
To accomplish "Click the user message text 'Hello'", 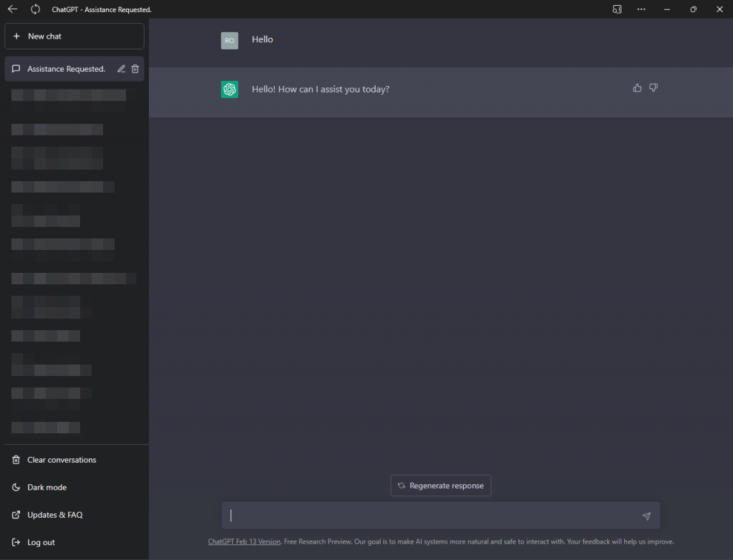I will [x=262, y=40].
